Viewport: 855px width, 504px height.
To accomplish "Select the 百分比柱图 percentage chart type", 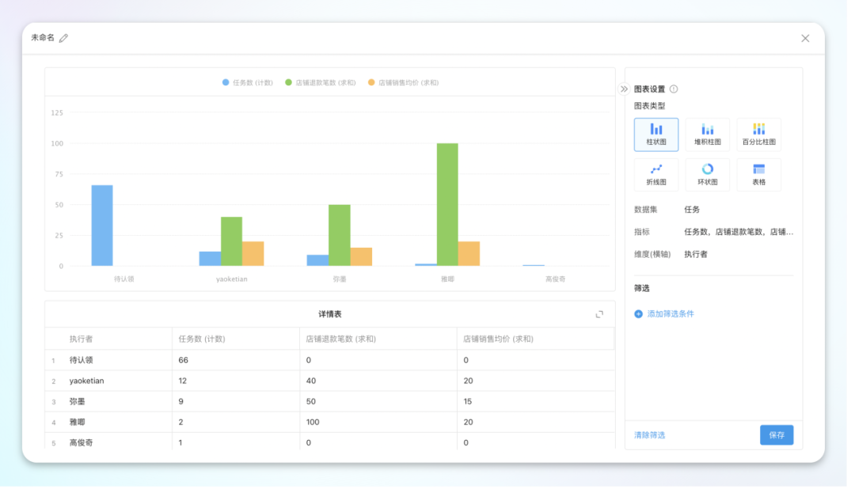I will coord(758,135).
